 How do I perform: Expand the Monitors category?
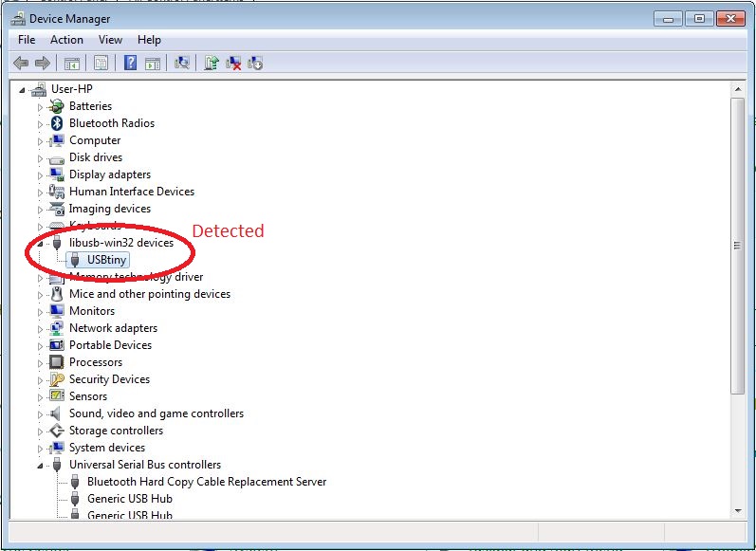[x=40, y=312]
